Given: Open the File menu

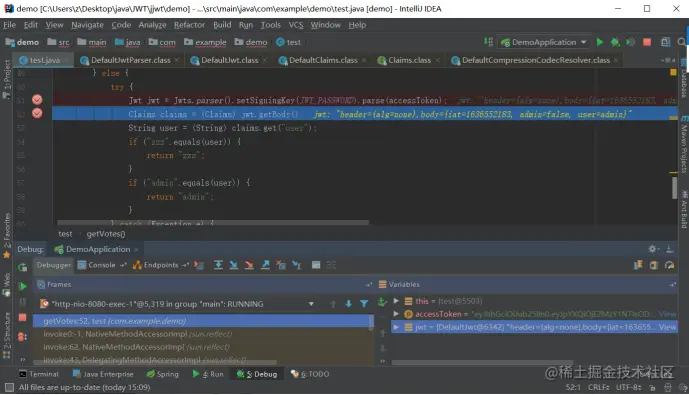Looking at the screenshot, I should (x=9, y=25).
